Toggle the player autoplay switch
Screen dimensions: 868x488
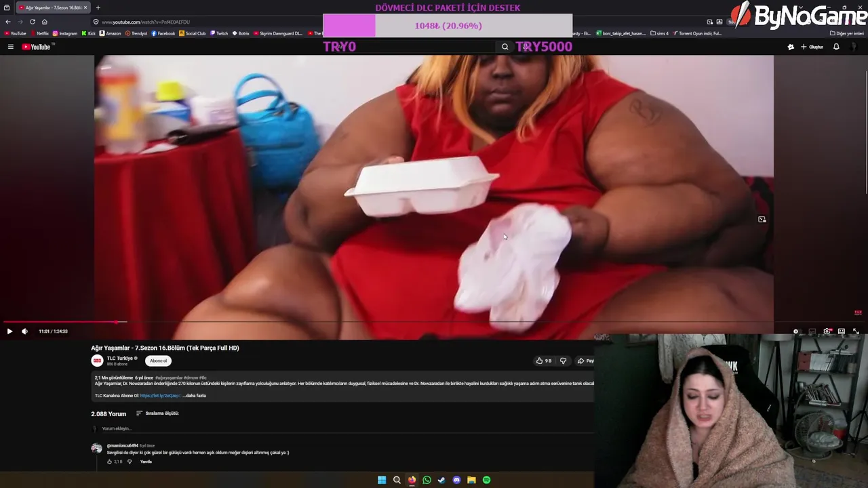tap(797, 331)
